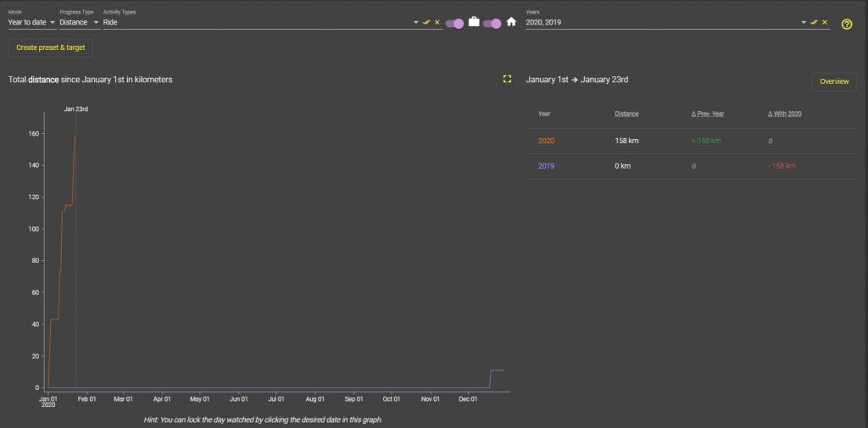
Task: Clear activity types with the X icon
Action: pyautogui.click(x=437, y=22)
